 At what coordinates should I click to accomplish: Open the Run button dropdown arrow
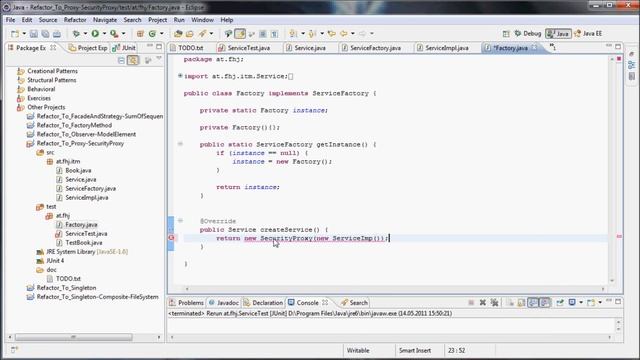tap(104, 33)
